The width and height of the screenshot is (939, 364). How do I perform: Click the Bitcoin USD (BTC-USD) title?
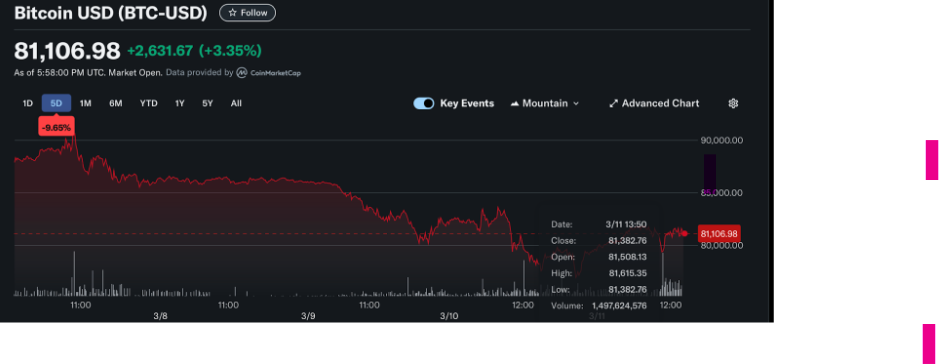pos(111,13)
